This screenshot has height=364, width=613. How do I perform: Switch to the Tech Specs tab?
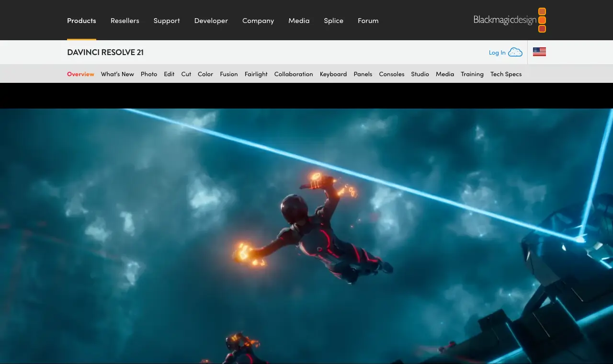click(506, 74)
